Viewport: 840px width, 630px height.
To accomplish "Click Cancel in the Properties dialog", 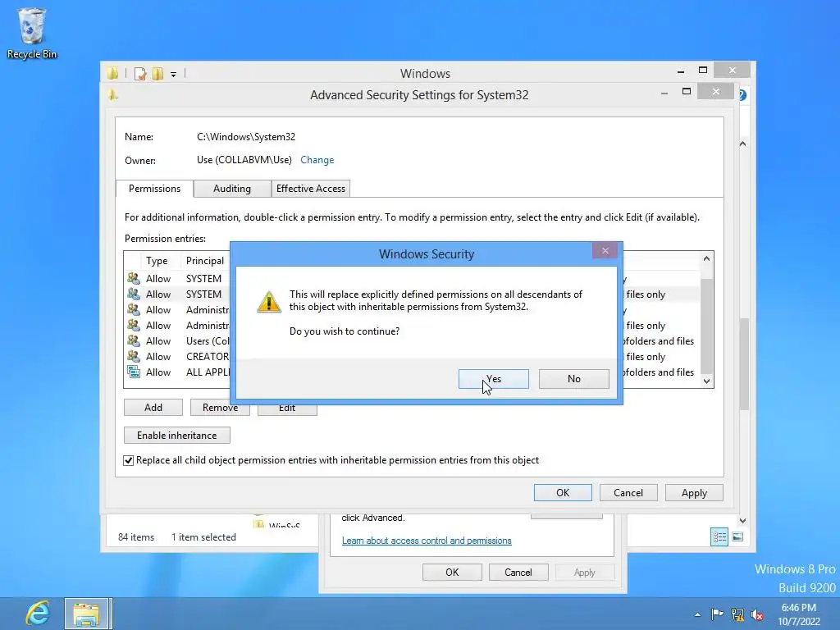I will tap(518, 572).
